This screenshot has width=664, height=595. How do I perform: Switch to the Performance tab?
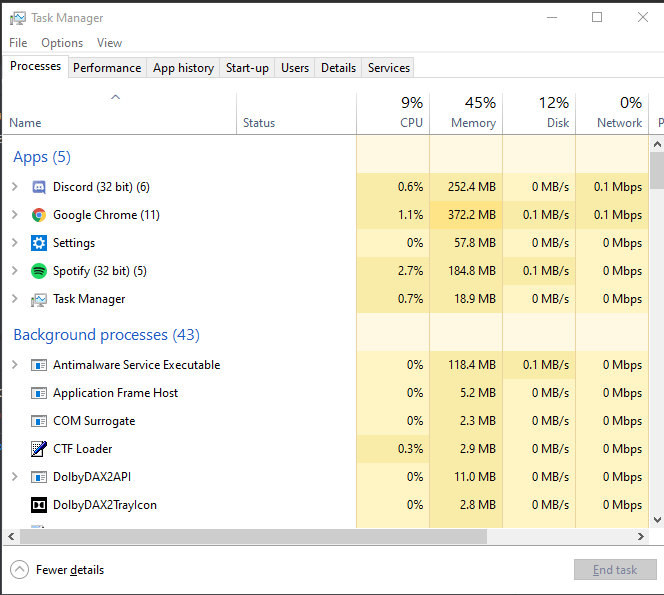[107, 68]
